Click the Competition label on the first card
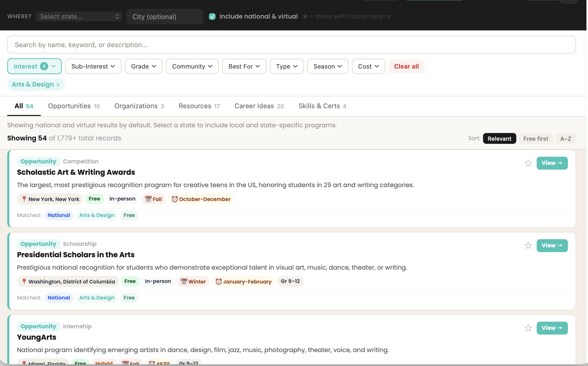The height and width of the screenshot is (366, 588). point(81,161)
